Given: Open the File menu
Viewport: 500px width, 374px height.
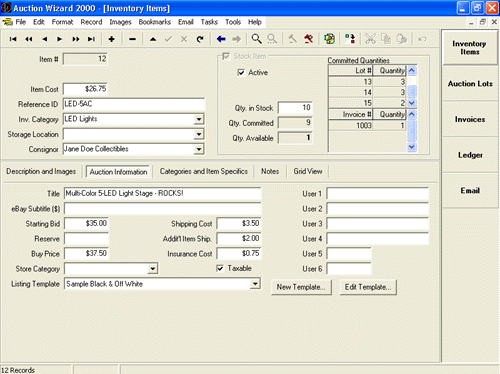Looking at the screenshot, I should pyautogui.click(x=20, y=22).
